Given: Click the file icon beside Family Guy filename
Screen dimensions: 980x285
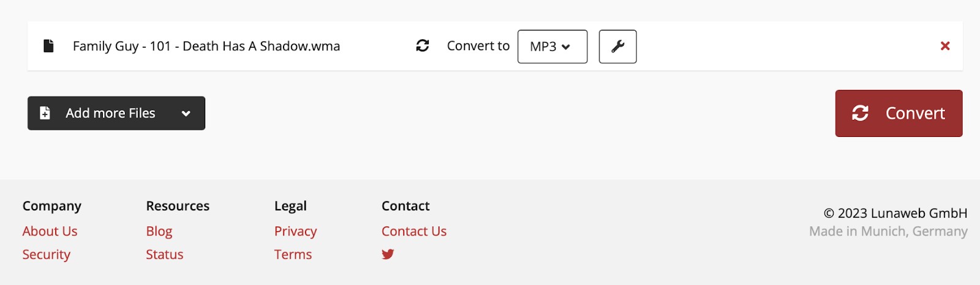Looking at the screenshot, I should pos(48,46).
